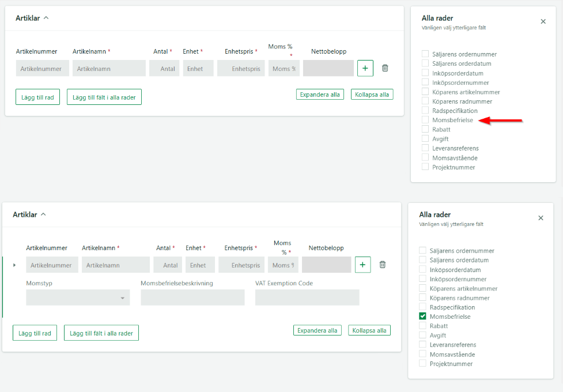563x392 pixels.
Task: Check Rabatt in the upper Alla rader list
Action: (425, 130)
